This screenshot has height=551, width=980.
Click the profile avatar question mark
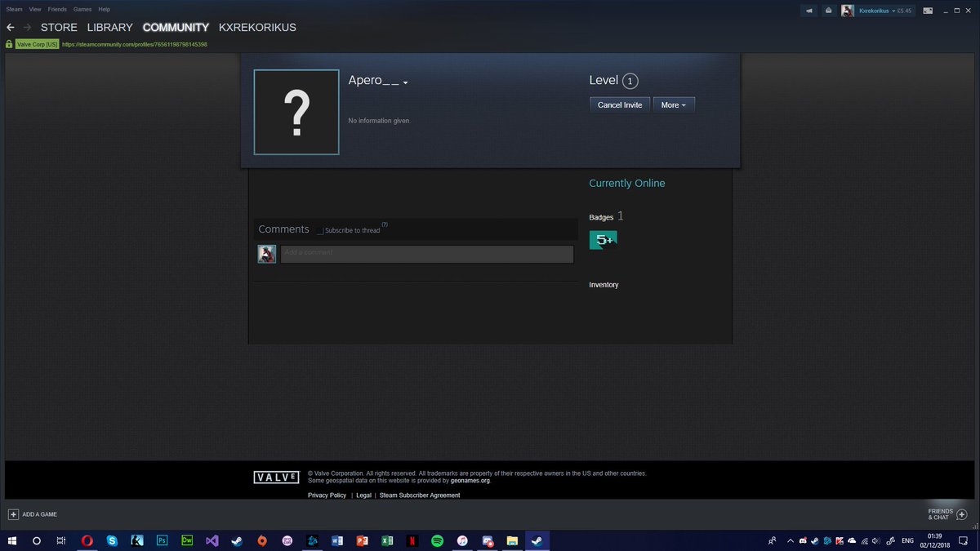tap(296, 112)
